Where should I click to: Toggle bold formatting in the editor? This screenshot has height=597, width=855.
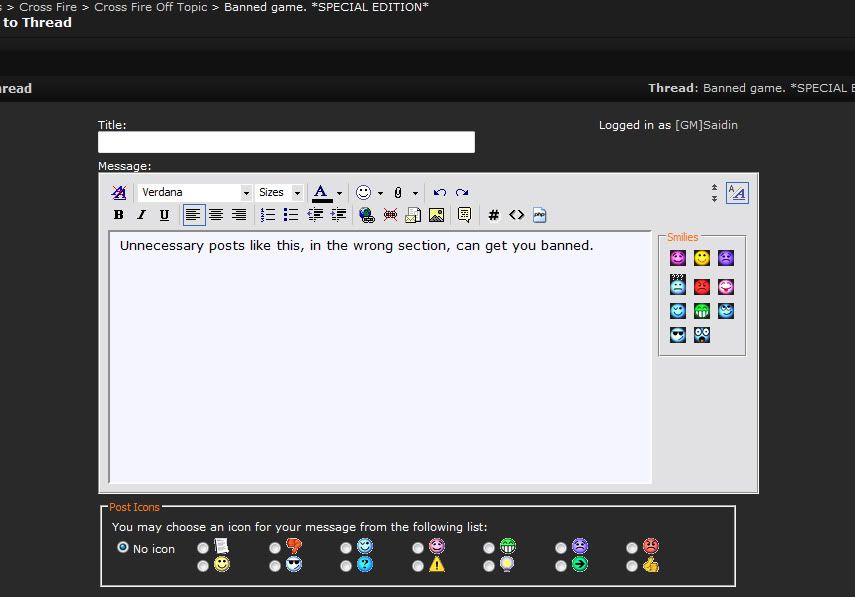click(x=119, y=215)
